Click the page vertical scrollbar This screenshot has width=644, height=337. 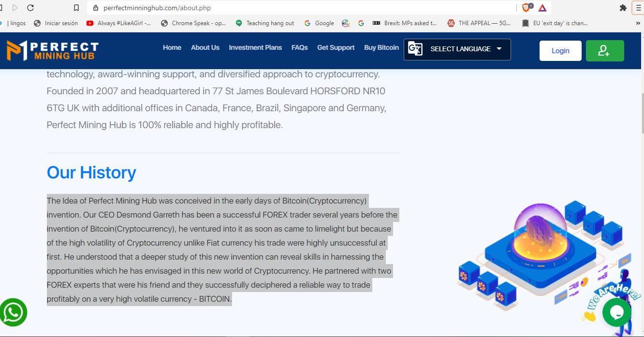[642, 114]
